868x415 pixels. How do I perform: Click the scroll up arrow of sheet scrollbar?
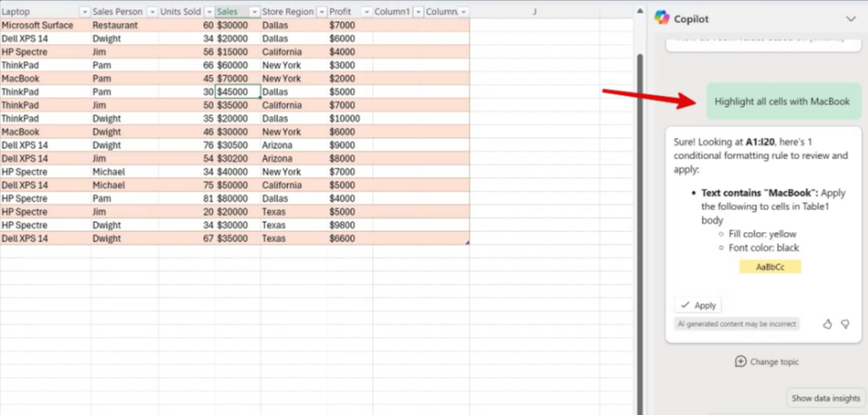(x=640, y=10)
